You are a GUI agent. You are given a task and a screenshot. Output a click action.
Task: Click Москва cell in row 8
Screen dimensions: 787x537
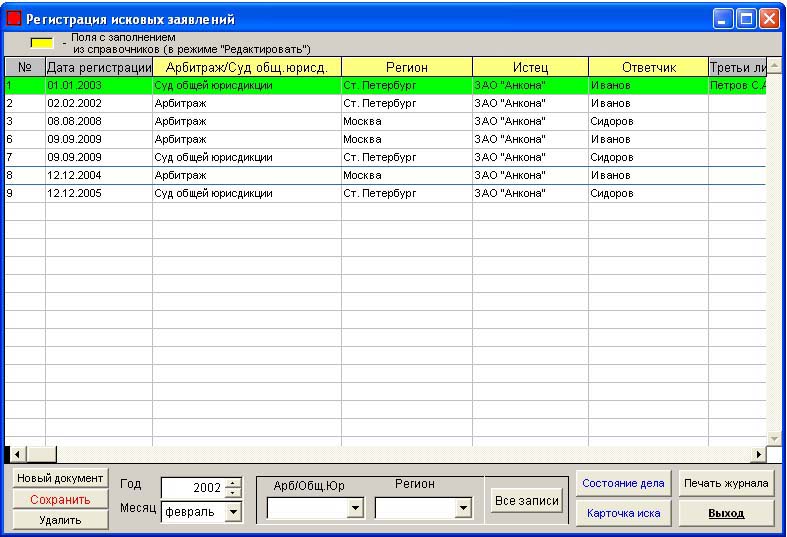click(407, 175)
